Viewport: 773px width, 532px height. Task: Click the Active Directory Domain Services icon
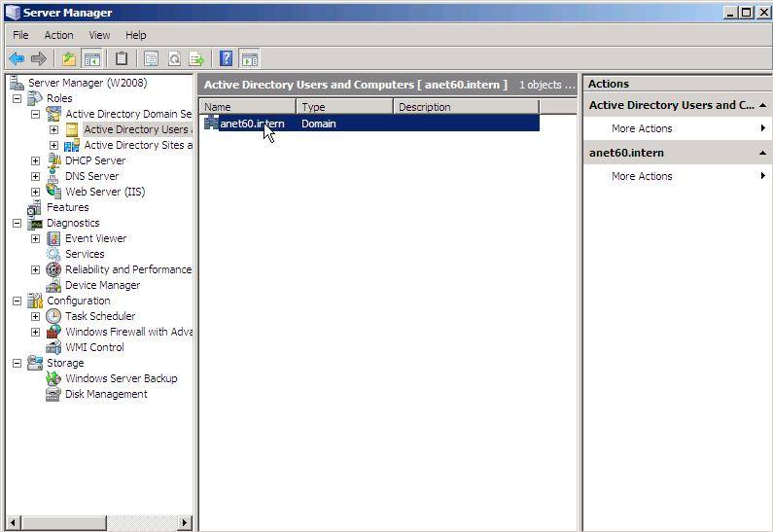(53, 114)
